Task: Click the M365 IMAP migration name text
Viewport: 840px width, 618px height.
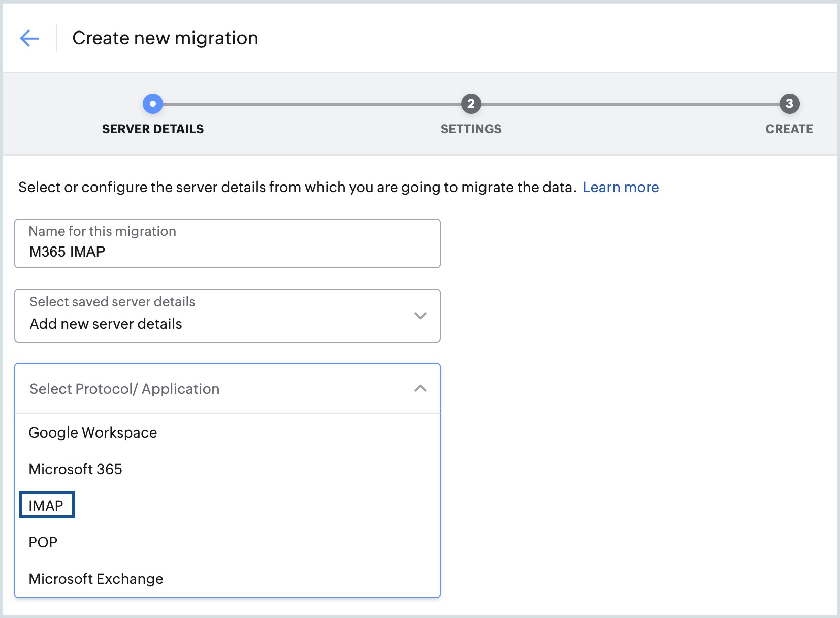Action: pos(67,251)
